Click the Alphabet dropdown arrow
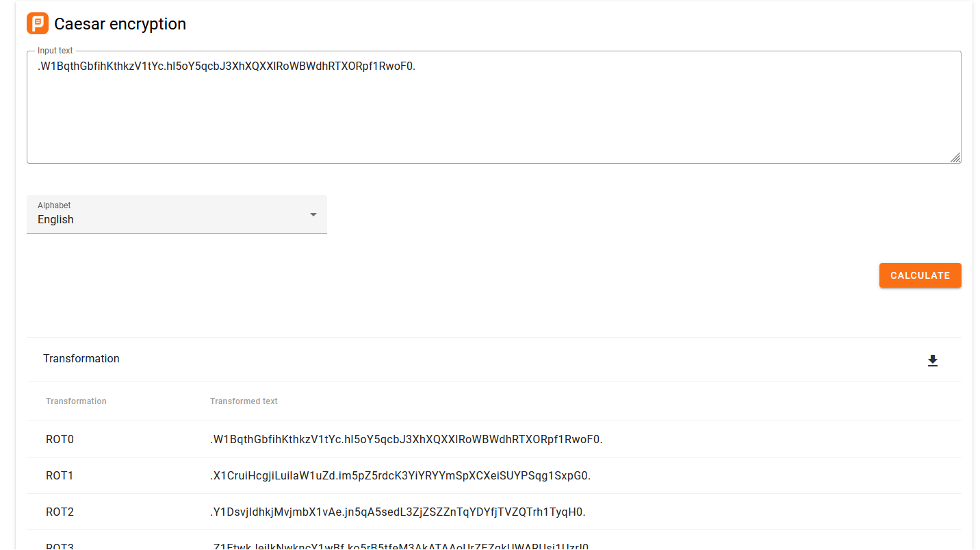Image resolution: width=980 pixels, height=550 pixels. tap(313, 214)
